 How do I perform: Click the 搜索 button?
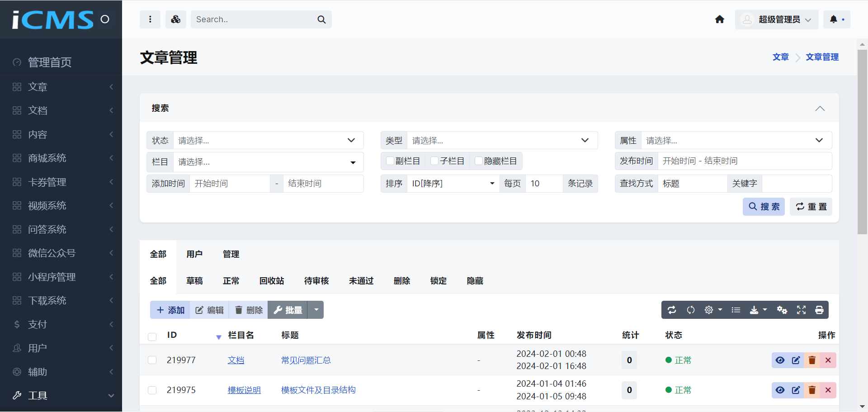[764, 207]
